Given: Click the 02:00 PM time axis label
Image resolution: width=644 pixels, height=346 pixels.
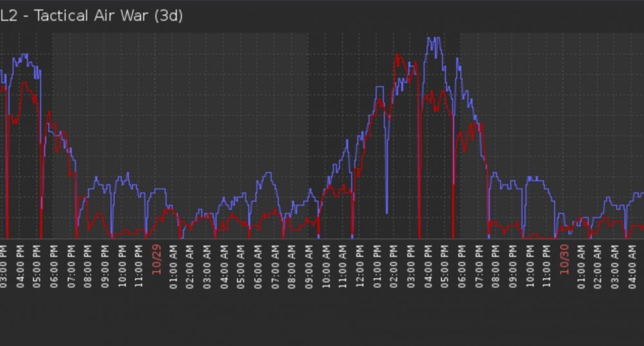Looking at the screenshot, I should coord(393,267).
